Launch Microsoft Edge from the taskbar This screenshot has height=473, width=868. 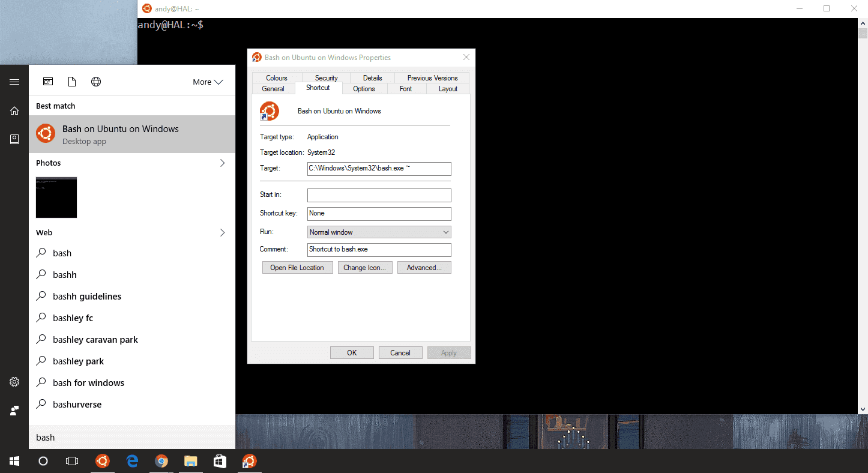132,461
